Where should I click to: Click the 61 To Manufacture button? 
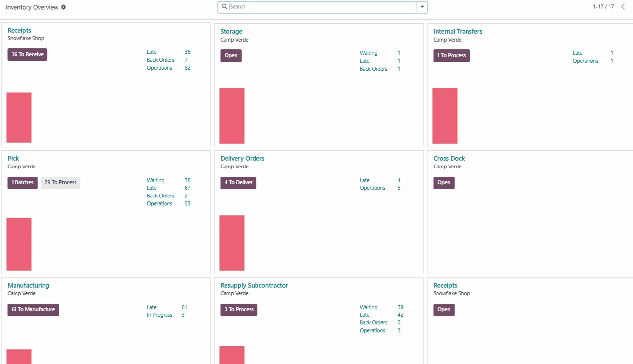[33, 309]
